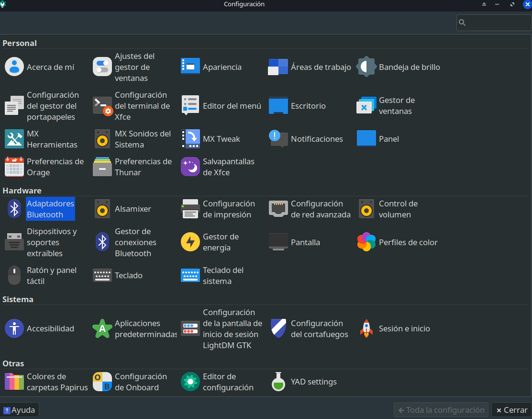Open Dispositivos y soportes extraíbles icon
The image size is (532, 419).
coord(14,242)
